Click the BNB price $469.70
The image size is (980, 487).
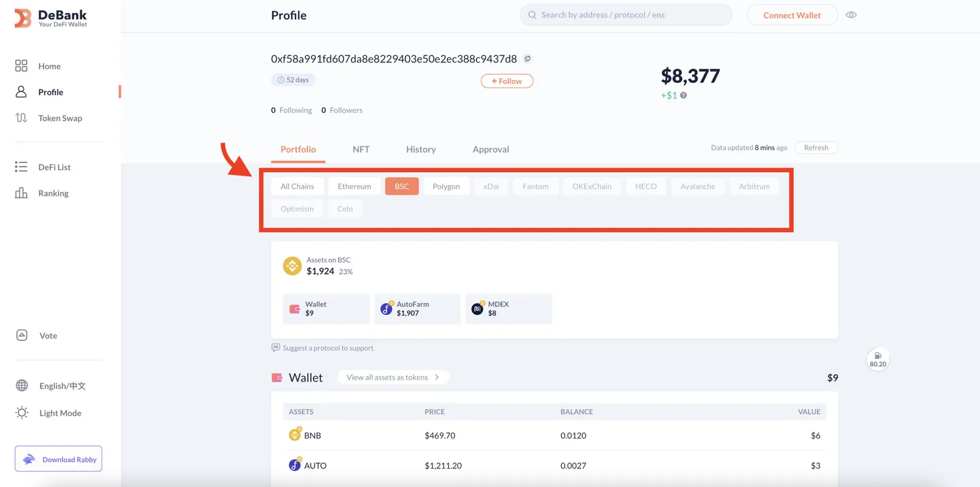coord(440,436)
